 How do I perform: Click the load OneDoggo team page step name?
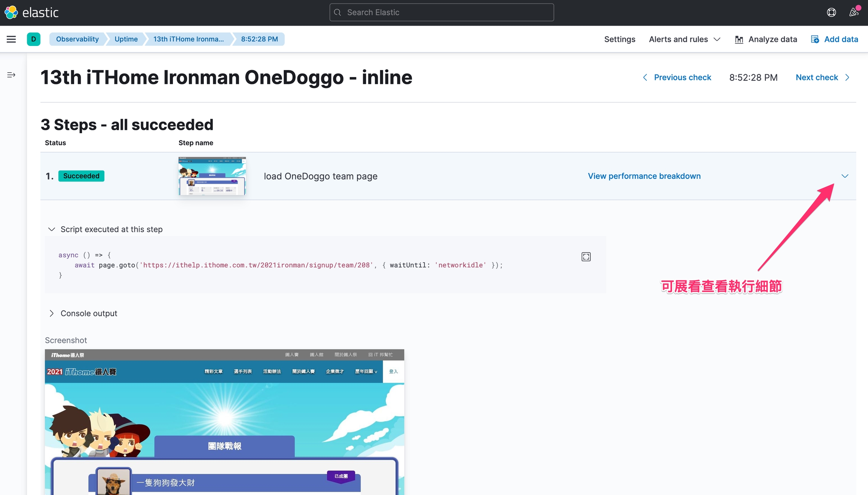point(321,177)
